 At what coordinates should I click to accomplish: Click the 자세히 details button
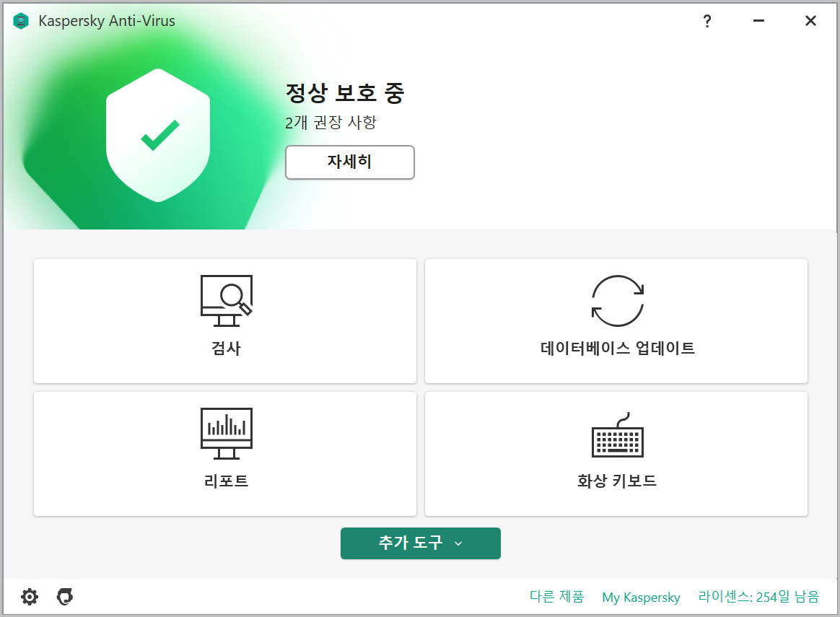(350, 162)
